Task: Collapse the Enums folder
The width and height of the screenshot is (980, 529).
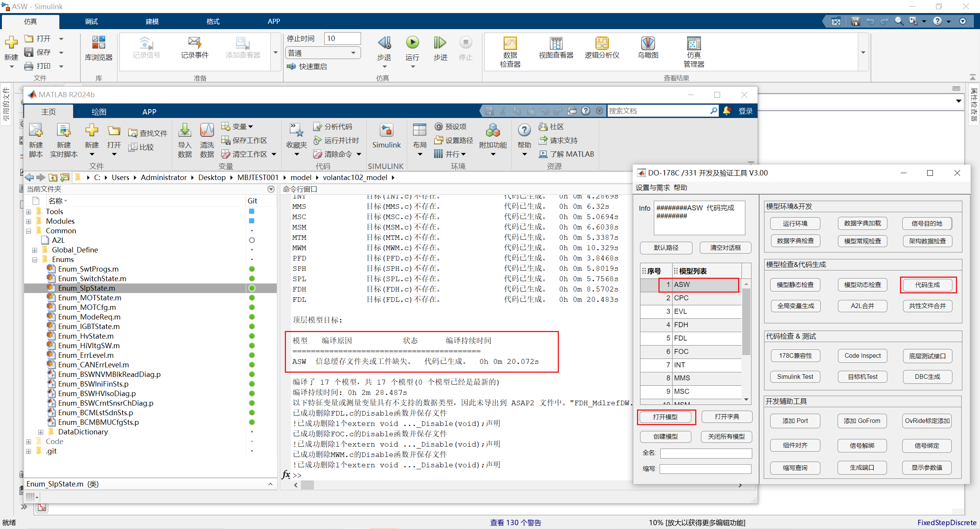Action: click(35, 260)
